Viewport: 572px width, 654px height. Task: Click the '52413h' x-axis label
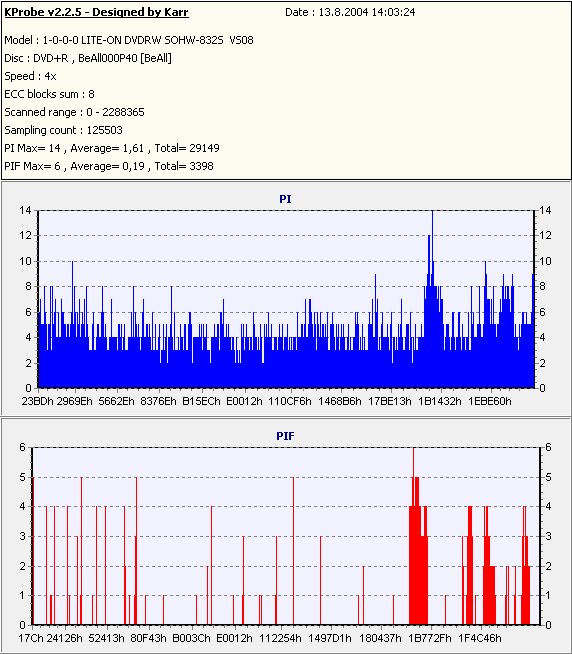(x=106, y=638)
